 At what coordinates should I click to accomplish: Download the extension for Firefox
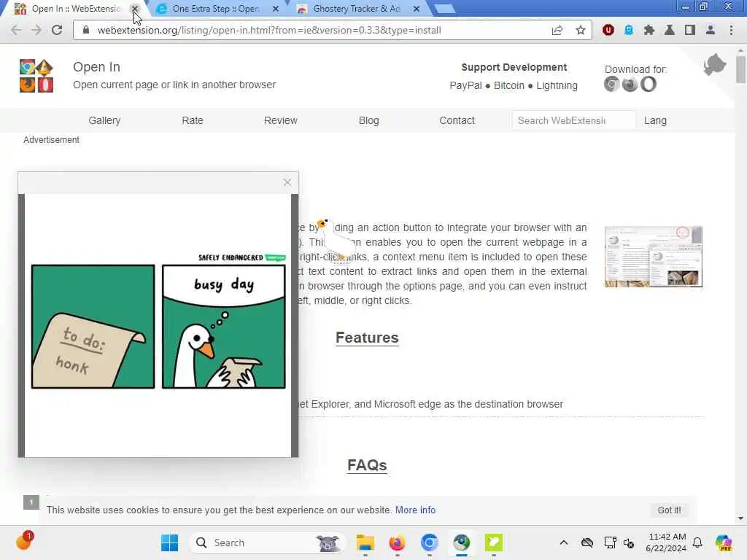630,85
